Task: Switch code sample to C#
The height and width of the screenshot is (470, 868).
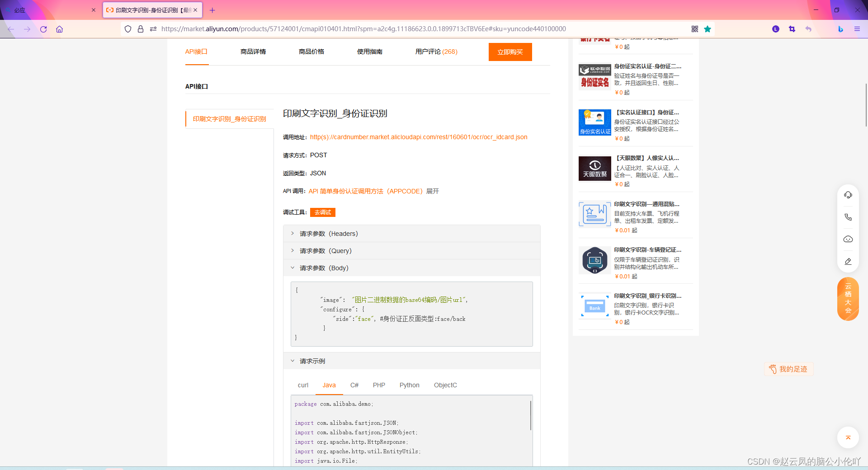Action: pos(354,385)
